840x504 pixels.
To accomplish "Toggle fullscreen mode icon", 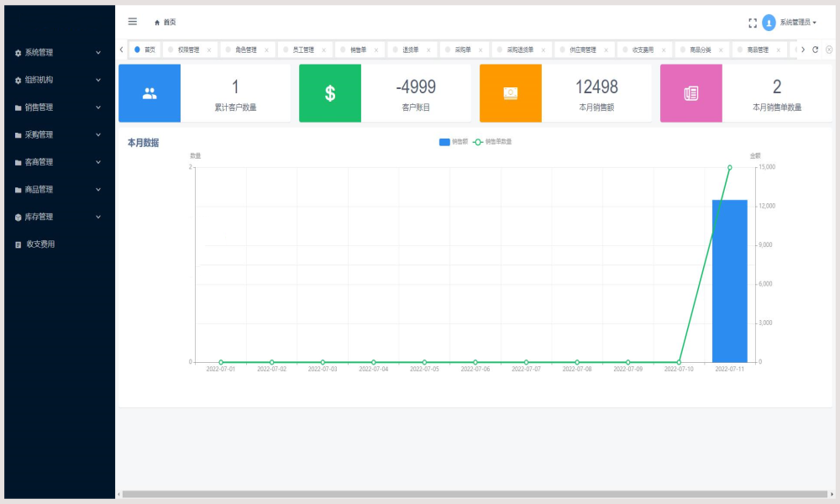I will click(x=753, y=23).
